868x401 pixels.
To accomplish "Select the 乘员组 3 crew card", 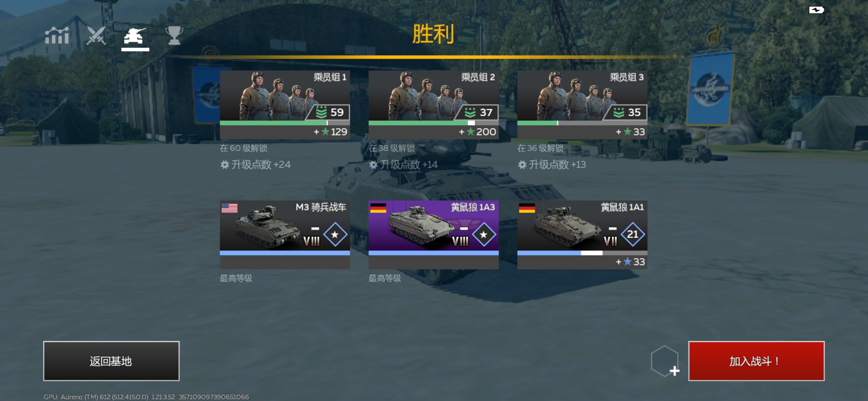I will (582, 105).
